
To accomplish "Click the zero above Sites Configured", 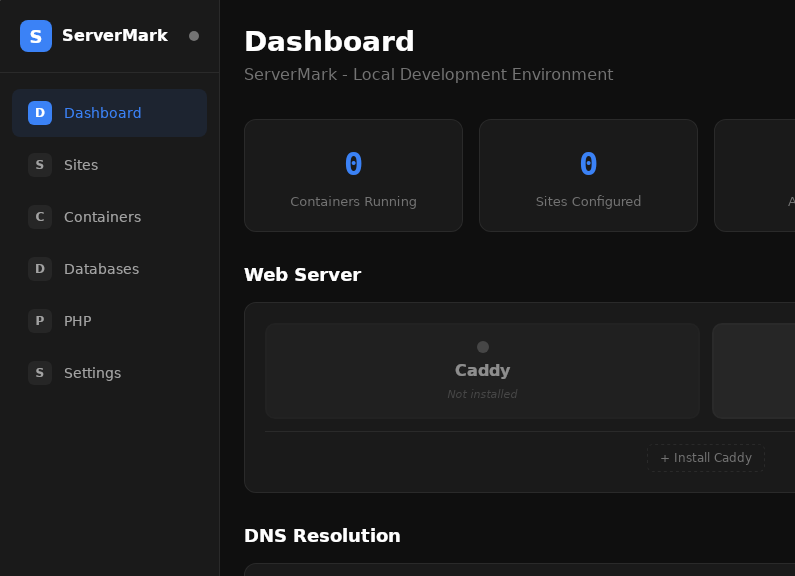I will [588, 164].
